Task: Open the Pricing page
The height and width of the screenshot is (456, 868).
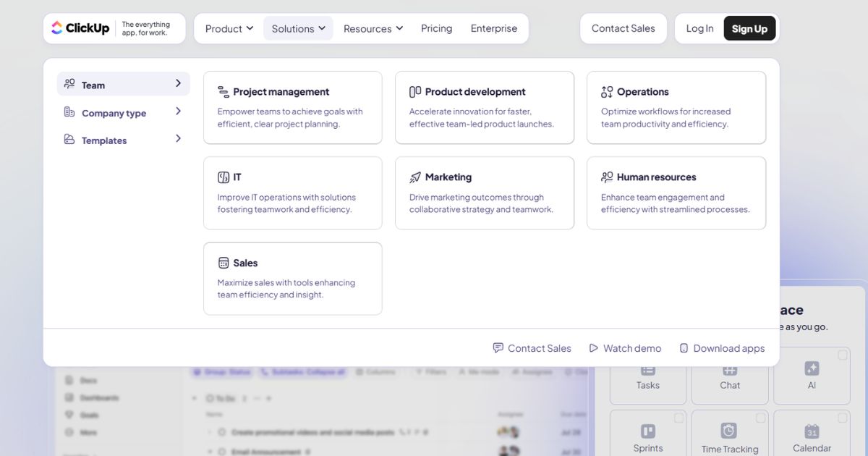Action: [x=436, y=29]
